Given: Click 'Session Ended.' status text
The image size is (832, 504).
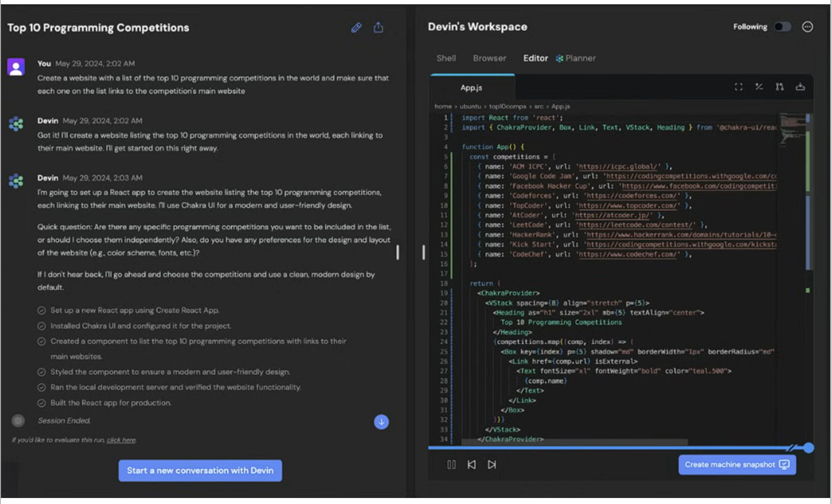Looking at the screenshot, I should [64, 421].
